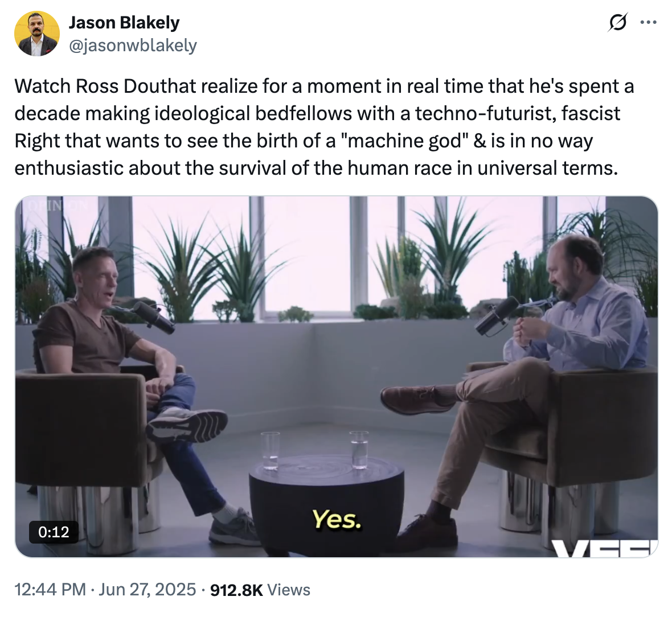View the 912.8K Views count
The width and height of the screenshot is (672, 617).
pos(260,590)
